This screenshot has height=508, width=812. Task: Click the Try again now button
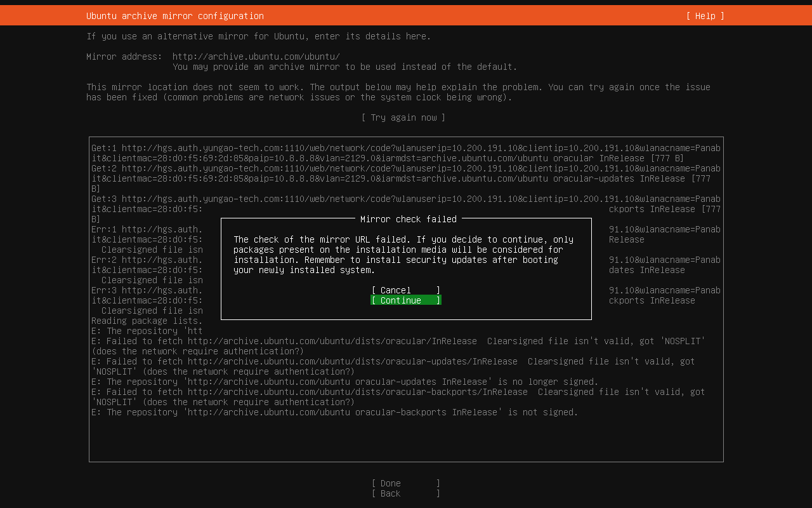pos(403,117)
